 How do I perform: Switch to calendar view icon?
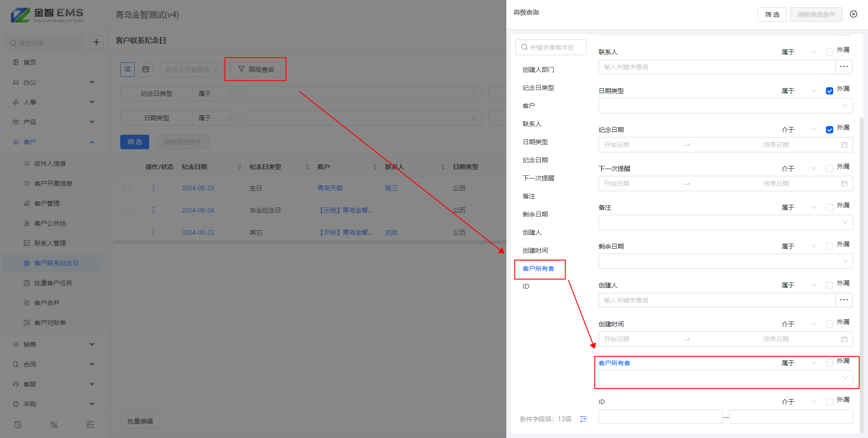point(146,69)
